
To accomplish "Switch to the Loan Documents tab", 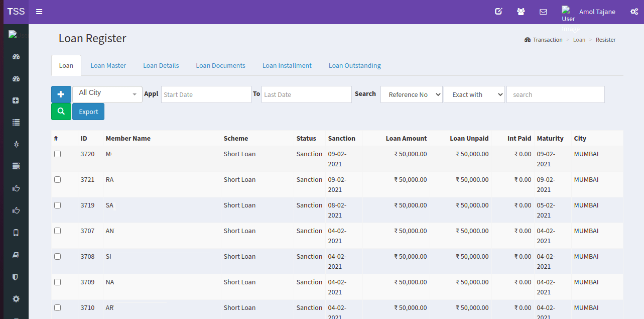I will tap(220, 65).
